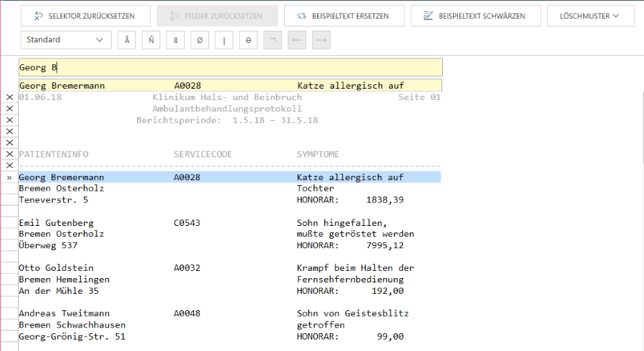Insert the Ã pattern symbol

click(x=127, y=40)
